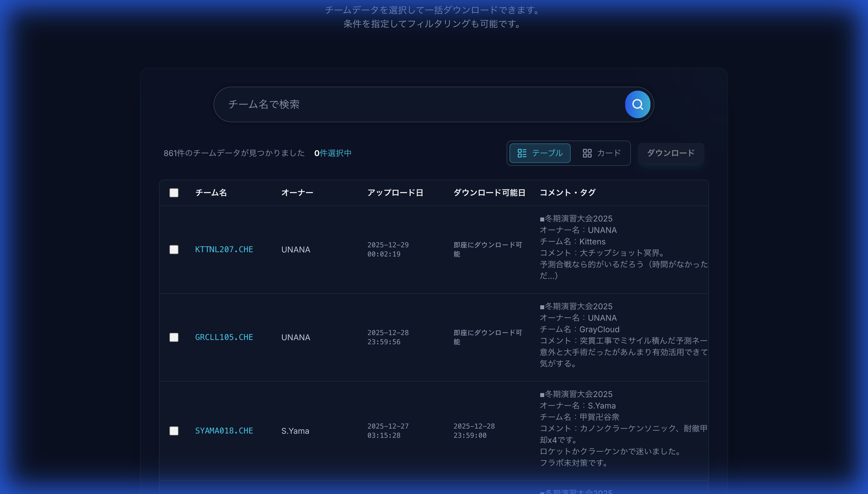The width and height of the screenshot is (868, 494).
Task: Open the GRCLL105.CHE team file link
Action: [224, 337]
